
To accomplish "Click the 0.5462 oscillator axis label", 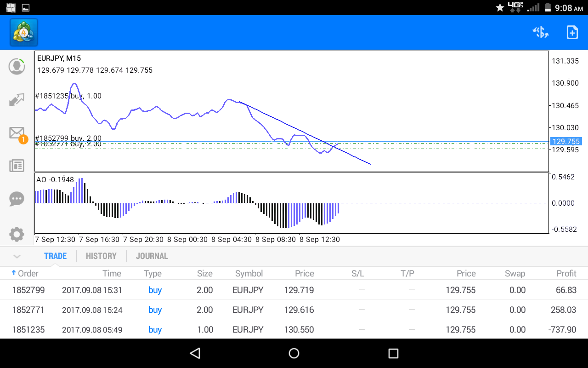I will click(563, 177).
